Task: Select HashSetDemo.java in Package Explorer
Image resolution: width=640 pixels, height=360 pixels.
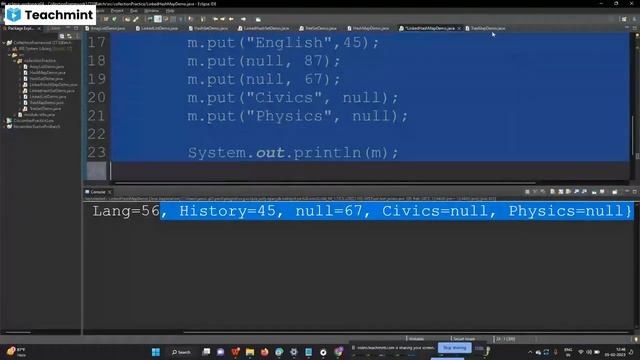Action: click(43, 78)
